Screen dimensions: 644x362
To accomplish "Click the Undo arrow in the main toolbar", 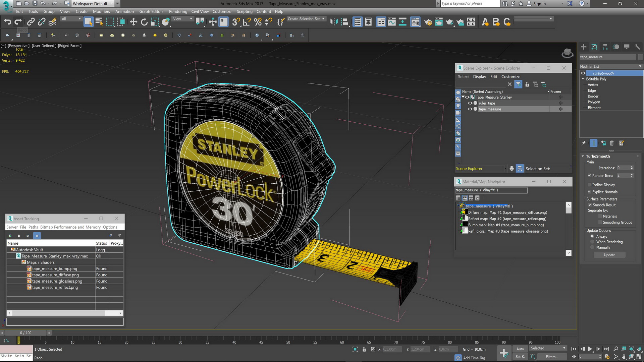I will coord(7,22).
